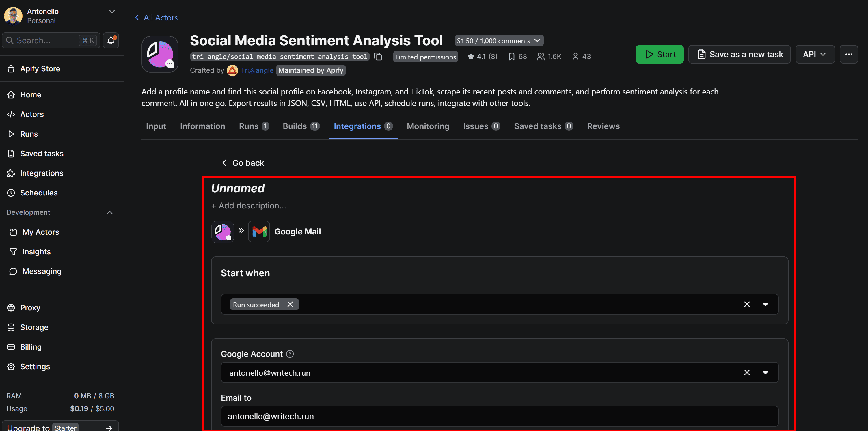Clear the selected Google Account
This screenshot has width=868, height=431.
pos(747,372)
